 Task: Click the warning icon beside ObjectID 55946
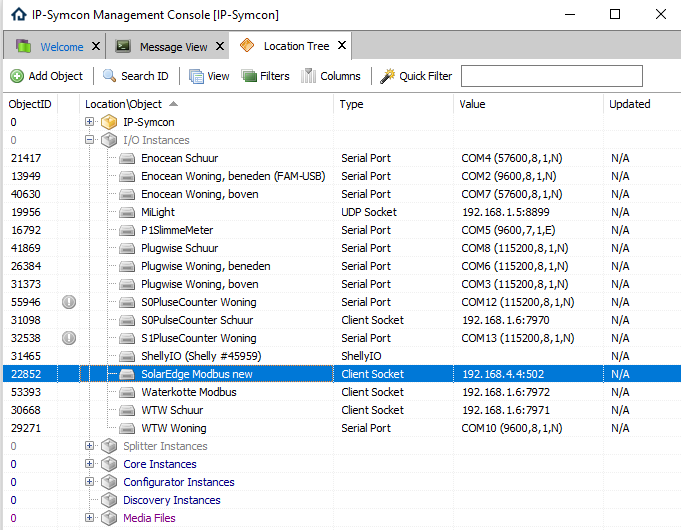[69, 302]
